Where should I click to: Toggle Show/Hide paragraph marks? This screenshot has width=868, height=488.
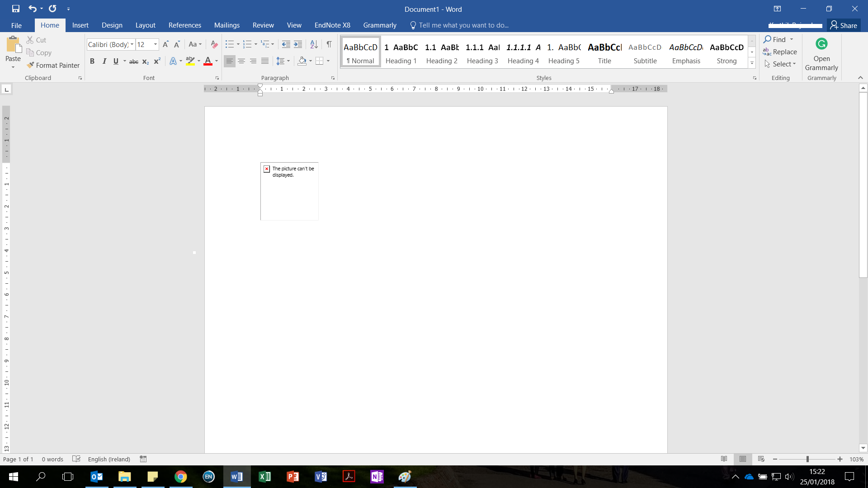click(329, 44)
